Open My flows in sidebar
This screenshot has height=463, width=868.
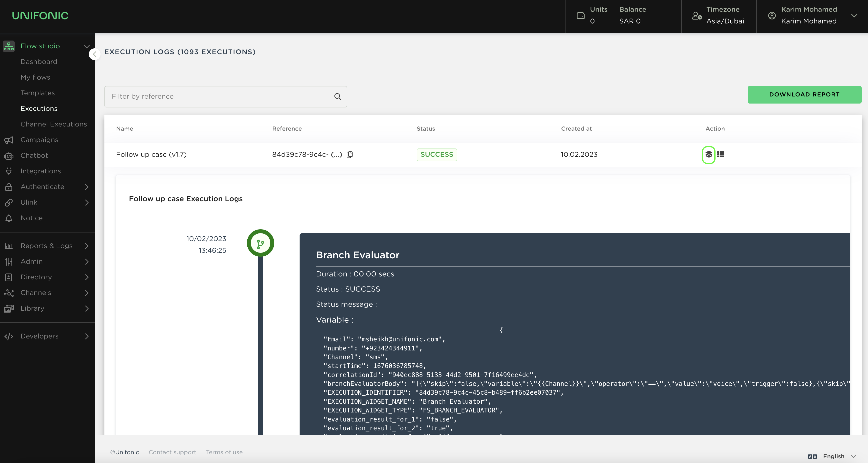click(35, 77)
